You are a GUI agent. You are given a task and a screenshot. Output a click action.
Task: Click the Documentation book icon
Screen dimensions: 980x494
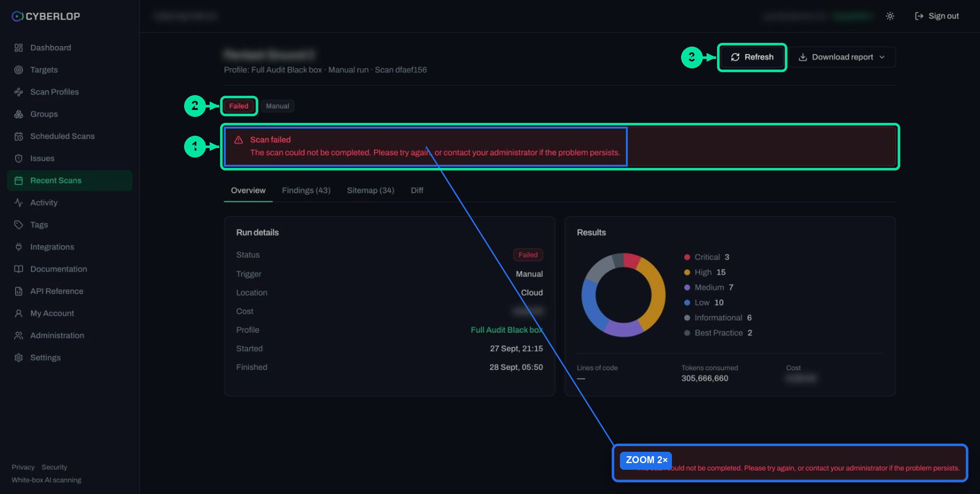pos(18,269)
